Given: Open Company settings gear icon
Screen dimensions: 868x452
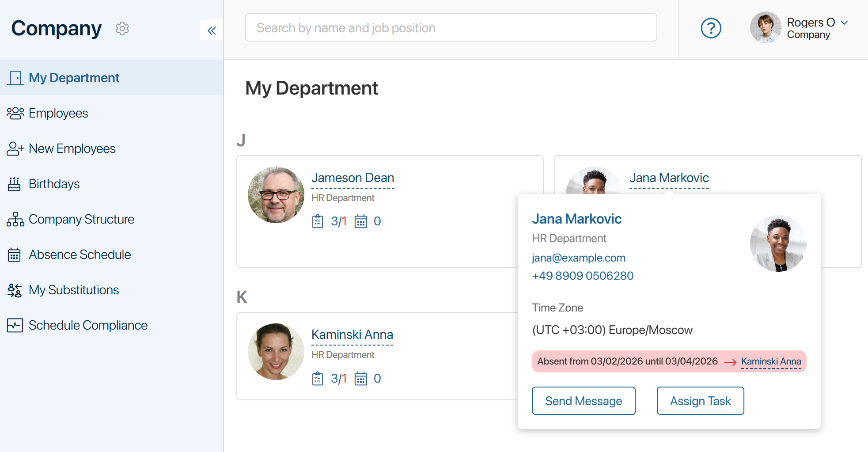Looking at the screenshot, I should [122, 28].
